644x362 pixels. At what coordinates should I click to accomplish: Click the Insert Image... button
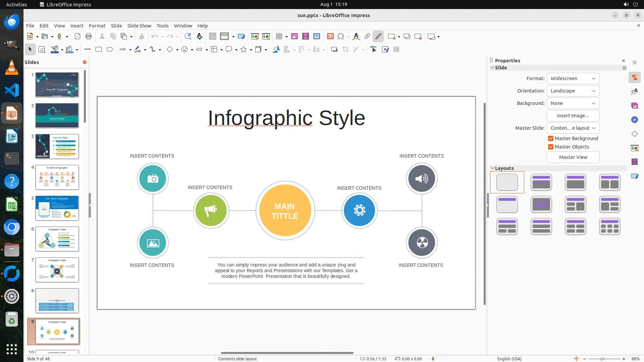point(573,116)
